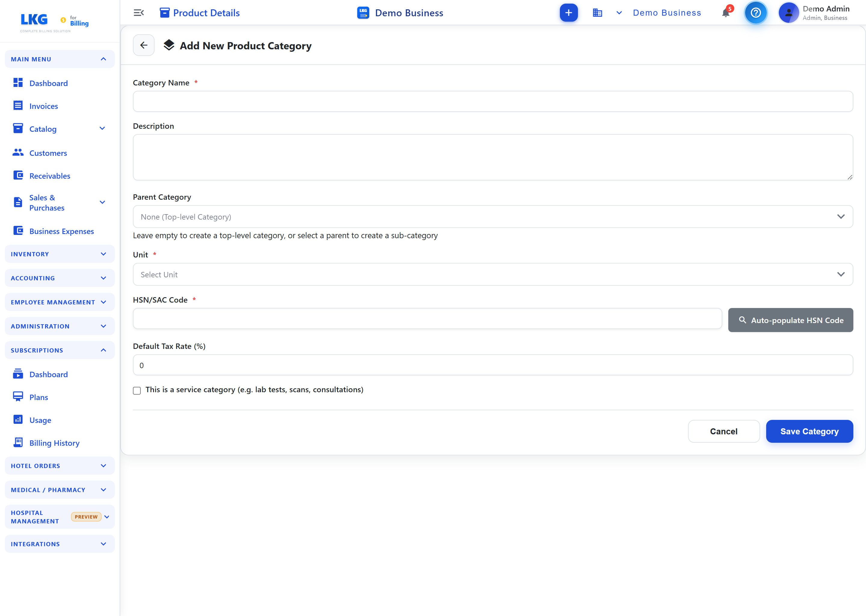Click Save Category button
The image size is (866, 616).
click(x=809, y=431)
